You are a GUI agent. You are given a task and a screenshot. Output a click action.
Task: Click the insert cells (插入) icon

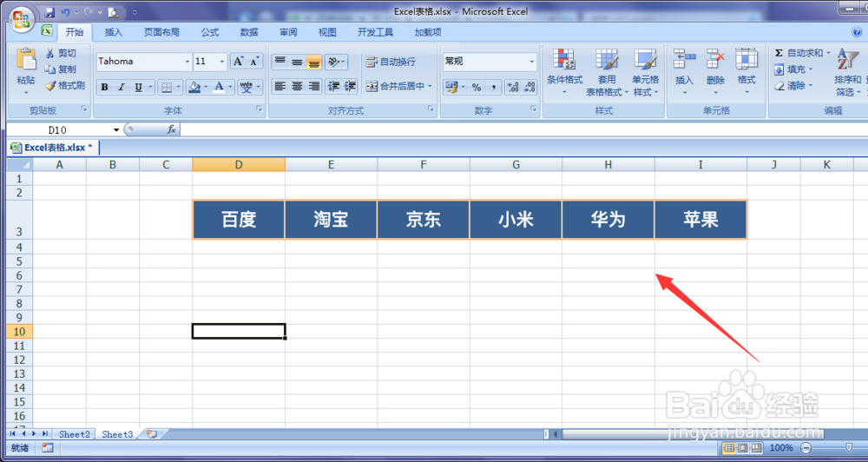coord(684,59)
